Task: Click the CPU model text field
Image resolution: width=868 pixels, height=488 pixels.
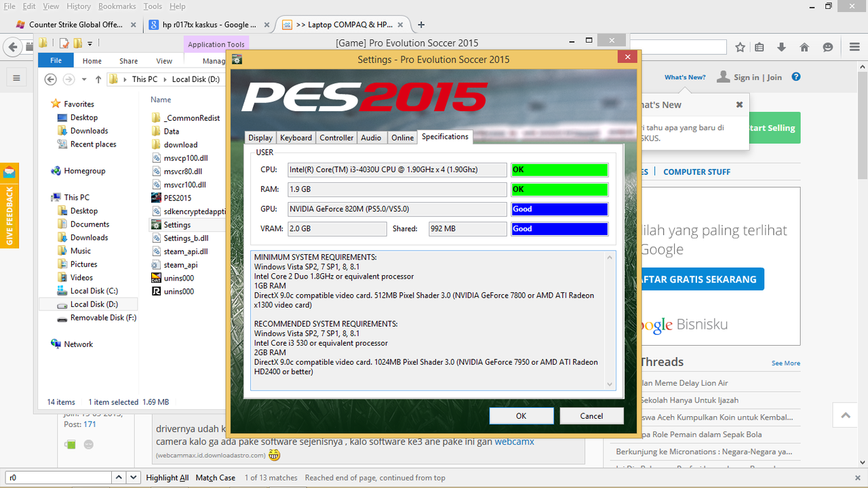Action: [x=397, y=169]
